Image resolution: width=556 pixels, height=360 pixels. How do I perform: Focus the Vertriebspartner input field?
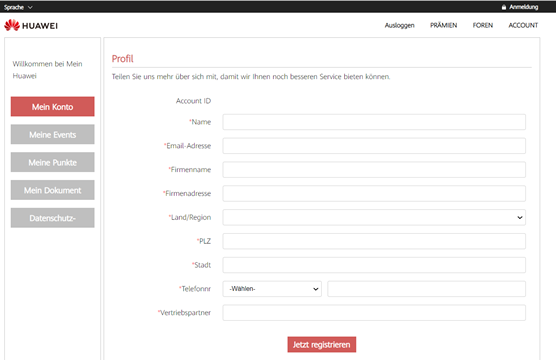[374, 313]
